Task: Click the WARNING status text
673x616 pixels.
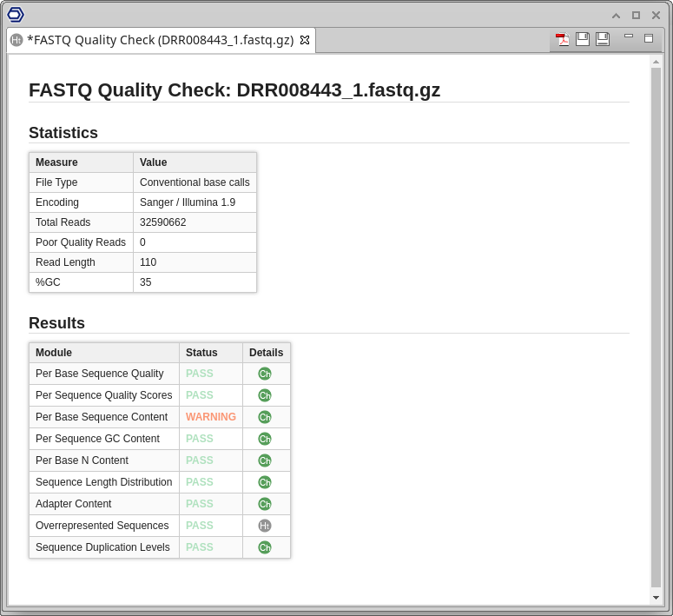Action: tap(210, 417)
